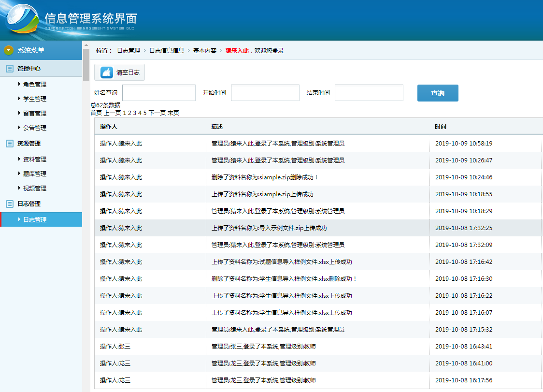Click 描述 column header
543x392 pixels.
217,127
